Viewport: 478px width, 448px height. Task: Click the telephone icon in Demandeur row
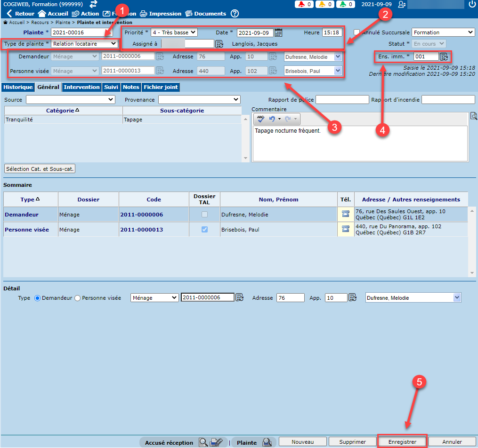coord(346,215)
